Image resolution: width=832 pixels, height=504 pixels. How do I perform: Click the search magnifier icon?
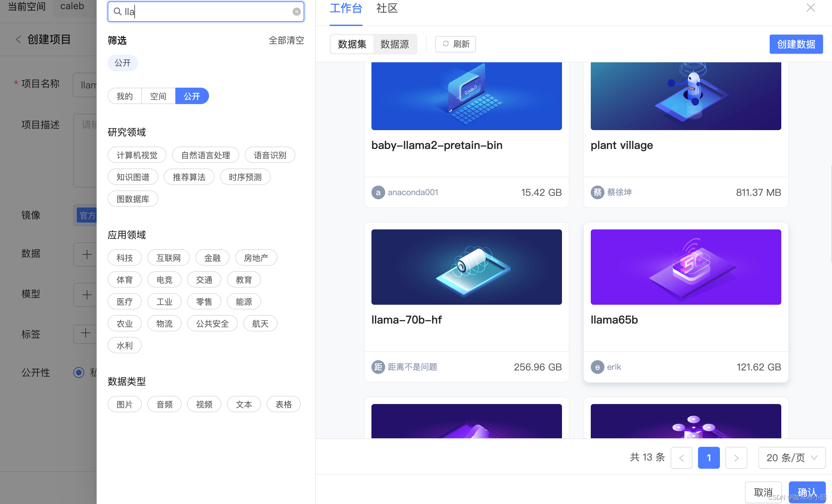click(x=118, y=12)
